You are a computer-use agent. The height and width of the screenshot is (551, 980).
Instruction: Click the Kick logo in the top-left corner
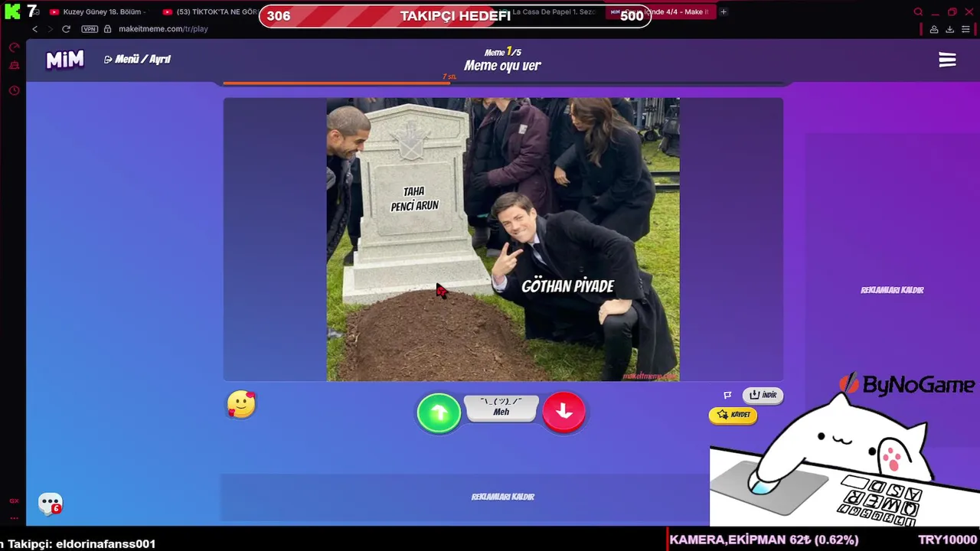click(x=12, y=11)
